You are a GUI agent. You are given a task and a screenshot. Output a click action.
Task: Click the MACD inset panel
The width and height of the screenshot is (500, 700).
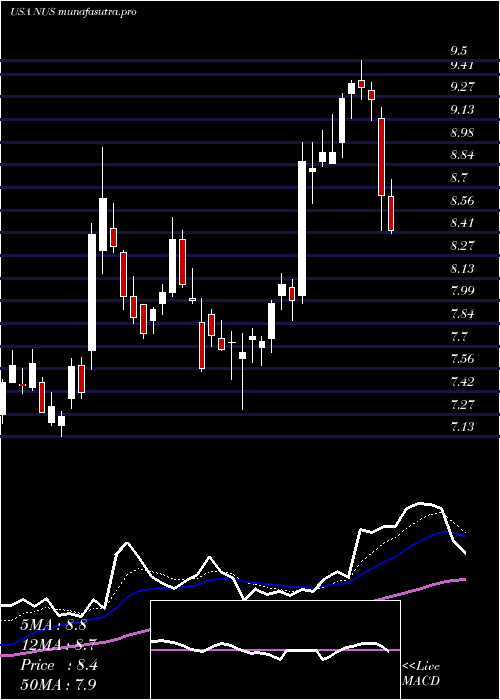coord(275,650)
